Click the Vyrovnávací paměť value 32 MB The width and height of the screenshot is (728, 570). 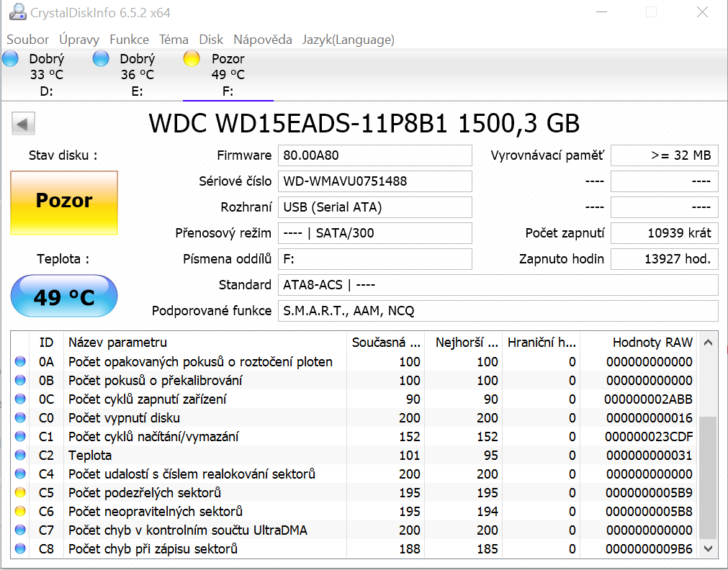coord(665,155)
